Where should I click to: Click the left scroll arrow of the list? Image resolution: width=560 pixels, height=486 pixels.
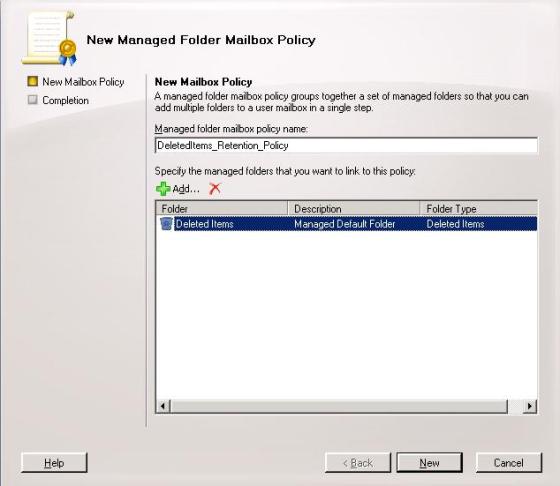[163, 406]
